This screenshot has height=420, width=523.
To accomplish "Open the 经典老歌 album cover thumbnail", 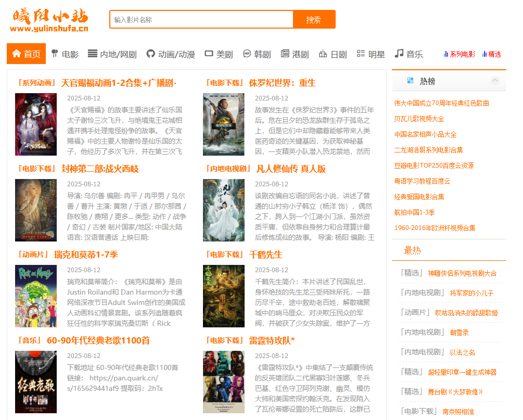I will click(36, 382).
